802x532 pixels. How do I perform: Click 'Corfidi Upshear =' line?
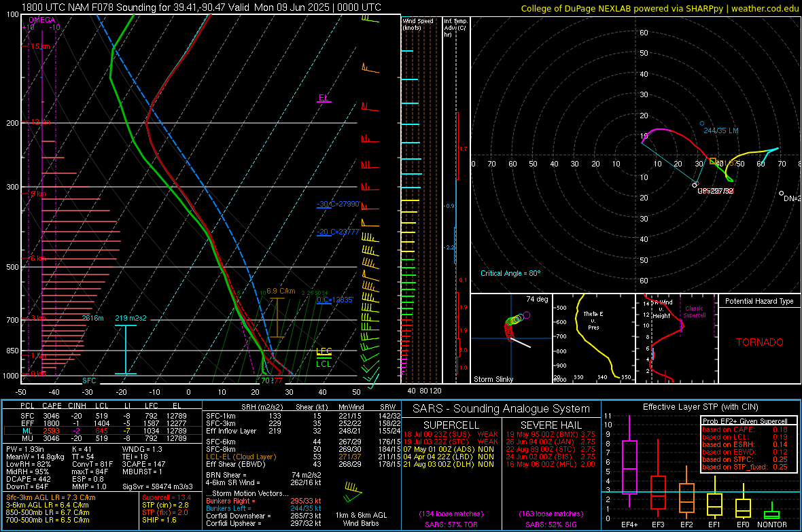(264, 523)
